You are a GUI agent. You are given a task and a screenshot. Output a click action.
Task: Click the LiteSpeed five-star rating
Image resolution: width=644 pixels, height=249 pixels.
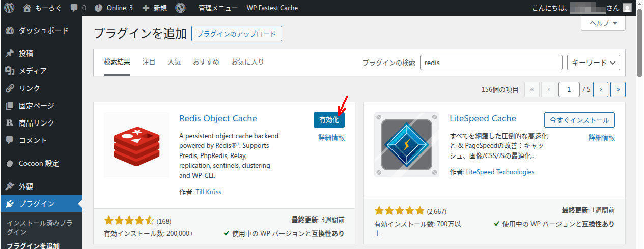pos(399,210)
